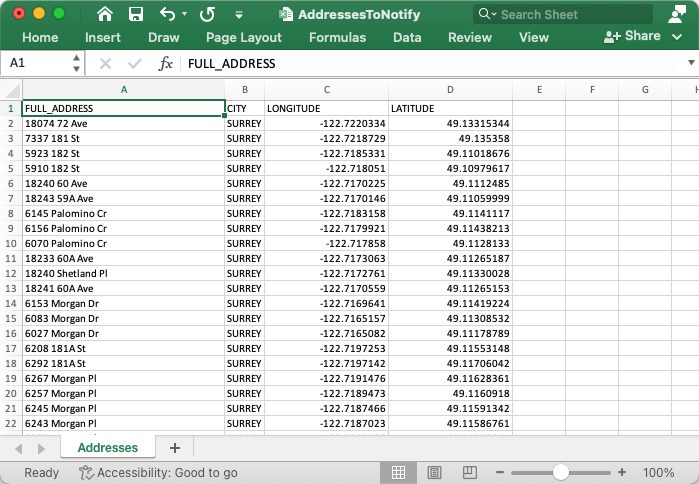Expand the Customize Quick Access Toolbar menu
699x484 pixels.
click(x=238, y=16)
